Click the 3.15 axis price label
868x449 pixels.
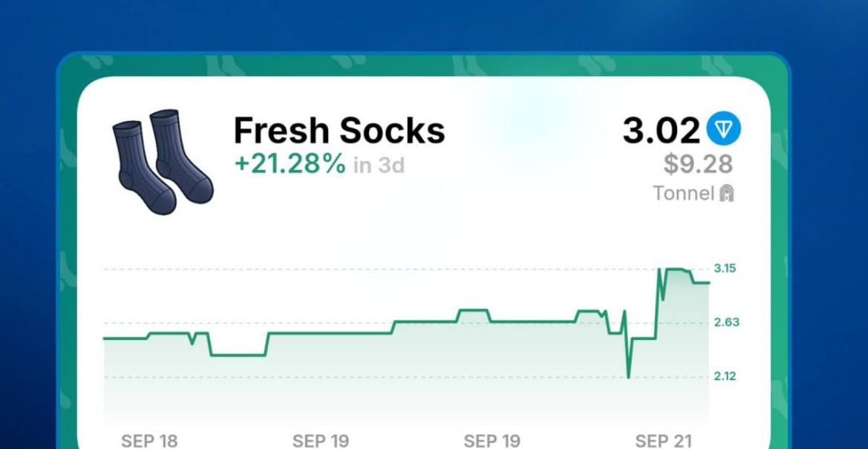(x=725, y=269)
